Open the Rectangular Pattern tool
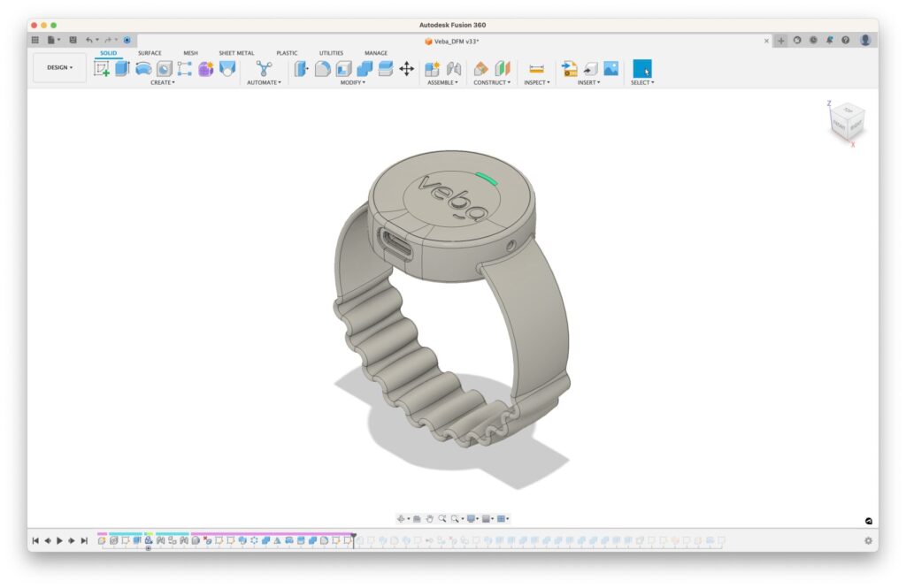The height and width of the screenshot is (588, 906). 184,69
